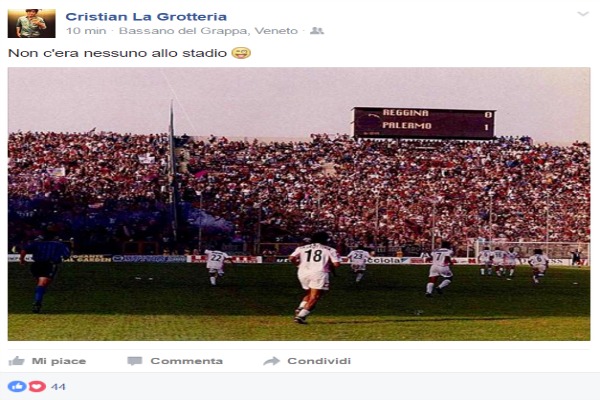
Task: Click the red heart Love reaction icon
Action: pos(38,386)
